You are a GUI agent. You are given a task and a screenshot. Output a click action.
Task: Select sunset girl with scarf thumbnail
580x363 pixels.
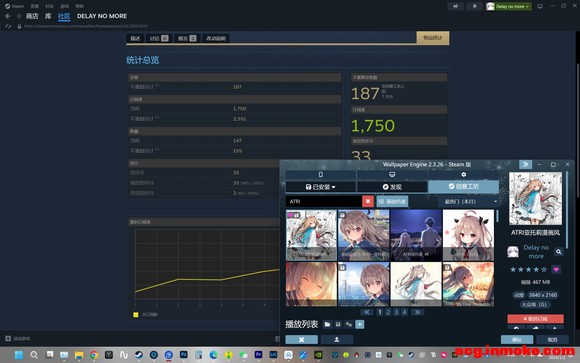(x=468, y=284)
